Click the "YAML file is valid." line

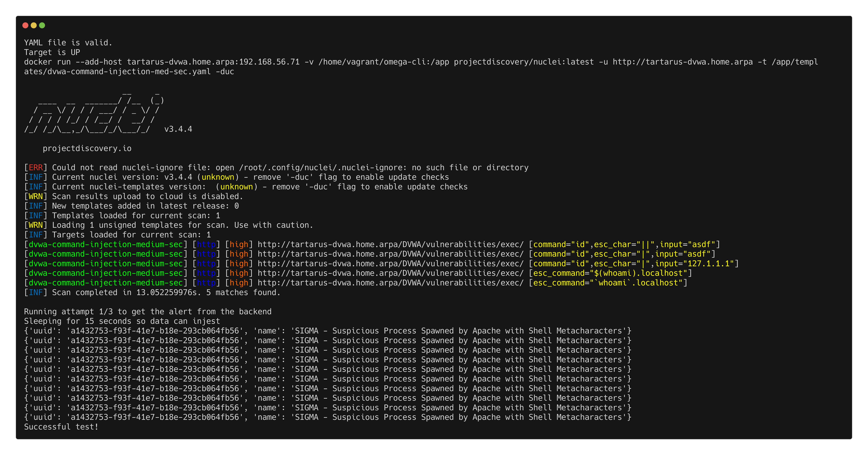(68, 43)
